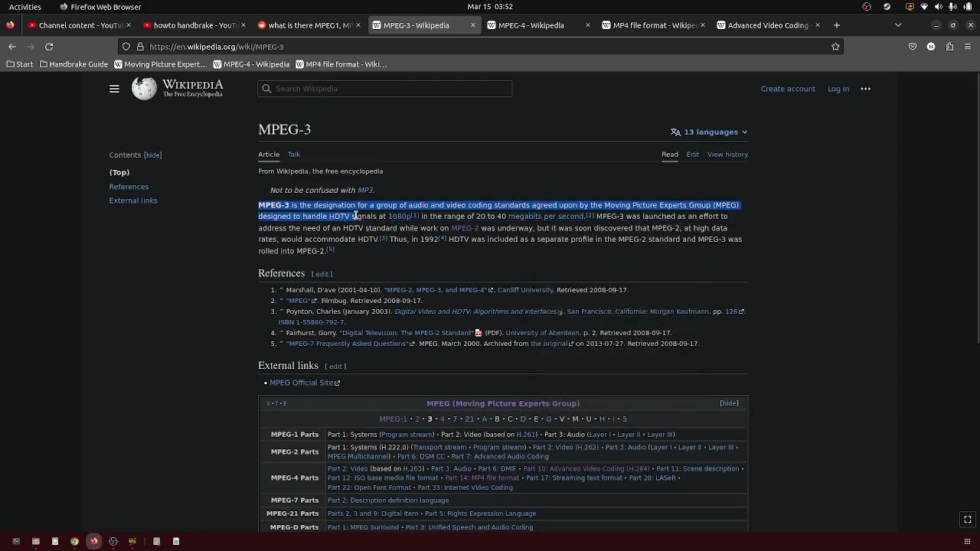980x551 pixels.
Task: Follow the 1080p link in article
Action: [x=399, y=217]
